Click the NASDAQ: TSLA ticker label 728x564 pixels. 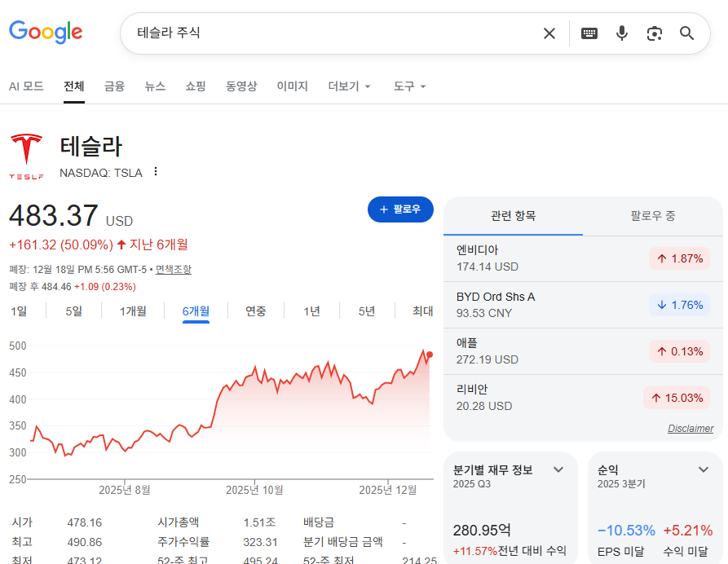(101, 173)
